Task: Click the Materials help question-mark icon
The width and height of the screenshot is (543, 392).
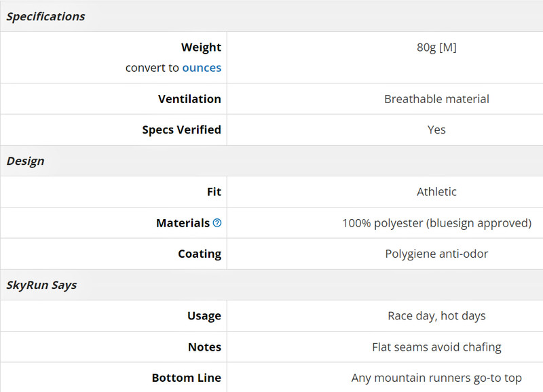Action: coord(217,223)
